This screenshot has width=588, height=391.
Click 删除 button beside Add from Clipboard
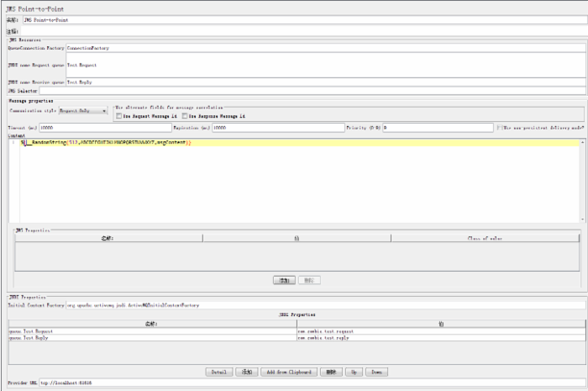[331, 371]
